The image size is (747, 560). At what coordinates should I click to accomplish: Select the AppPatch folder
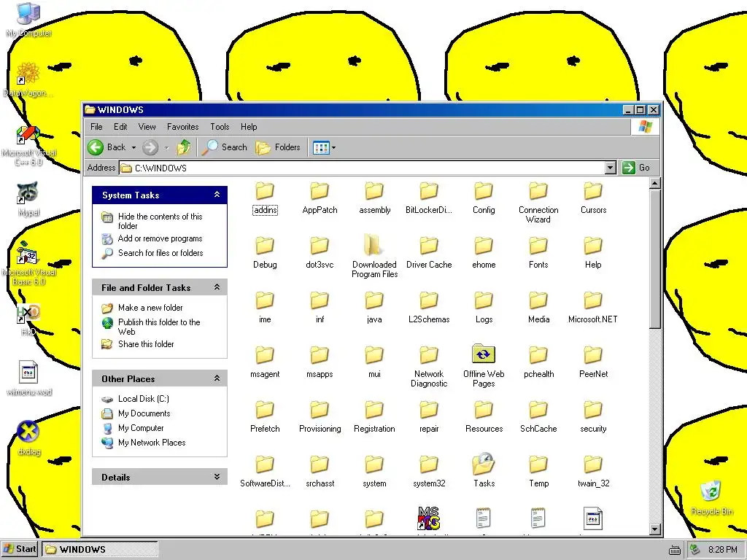[x=320, y=198]
